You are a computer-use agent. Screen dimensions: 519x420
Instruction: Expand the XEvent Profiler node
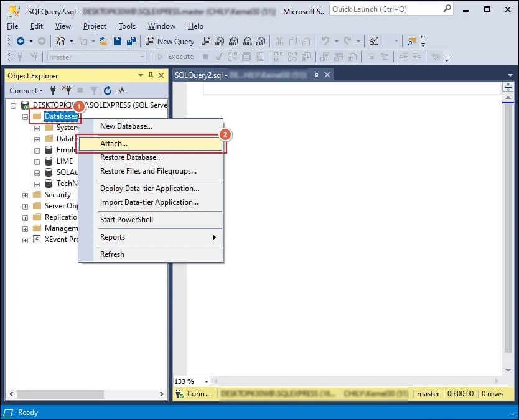pos(25,240)
